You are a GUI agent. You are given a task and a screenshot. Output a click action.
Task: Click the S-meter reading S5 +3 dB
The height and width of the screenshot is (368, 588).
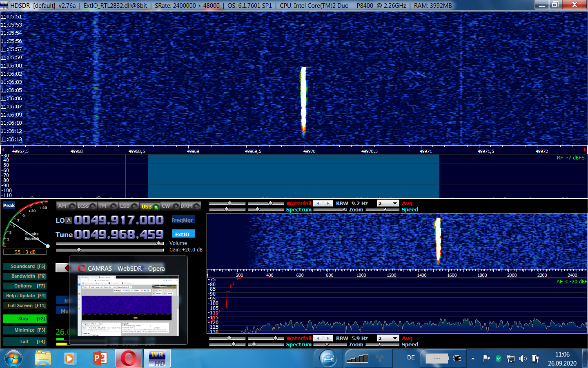click(25, 252)
